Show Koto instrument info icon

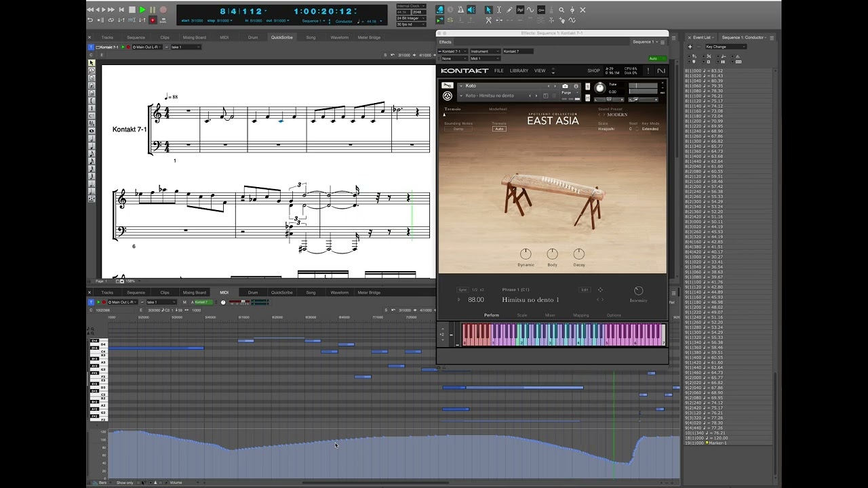click(x=576, y=86)
